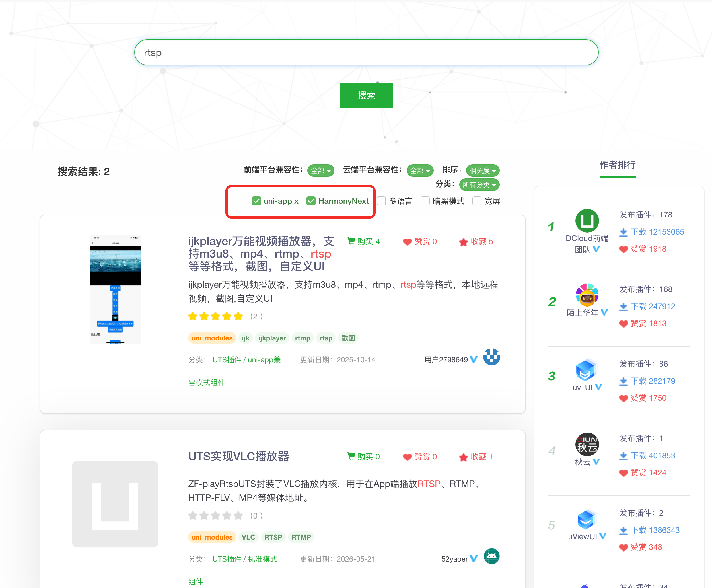
Task: Click the empty star rating of VLC plugin
Action: 216,515
